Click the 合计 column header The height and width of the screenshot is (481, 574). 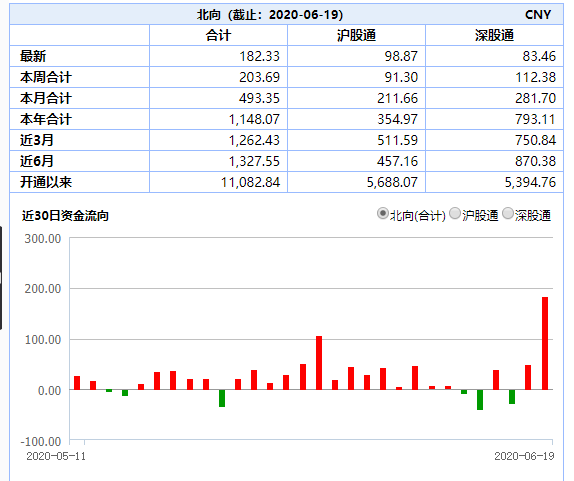click(218, 36)
